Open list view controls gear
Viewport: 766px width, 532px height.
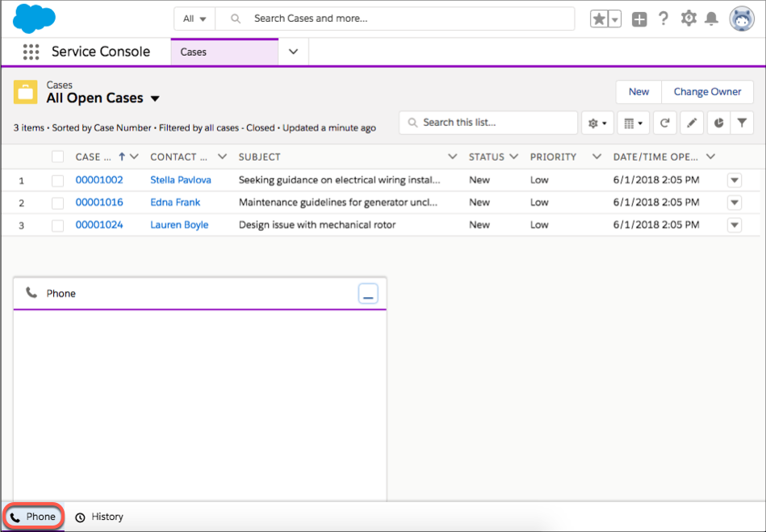(597, 123)
